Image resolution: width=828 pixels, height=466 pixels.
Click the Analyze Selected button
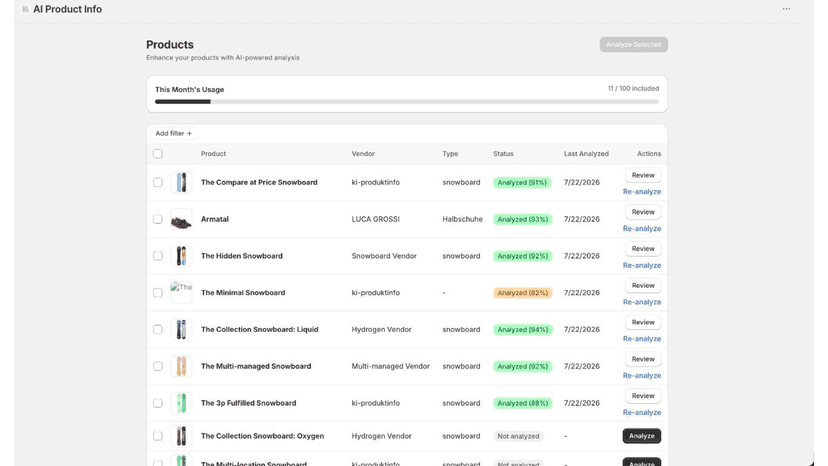pyautogui.click(x=634, y=44)
